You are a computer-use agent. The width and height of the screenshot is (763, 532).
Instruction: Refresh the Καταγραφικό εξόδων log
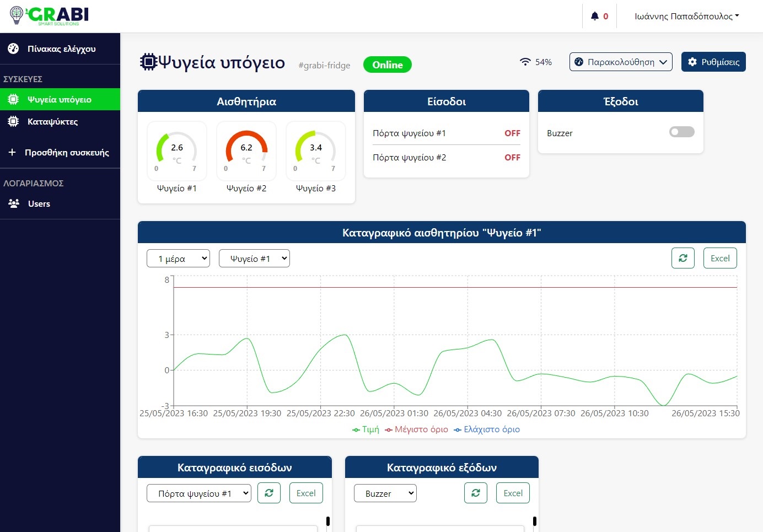pos(476,493)
